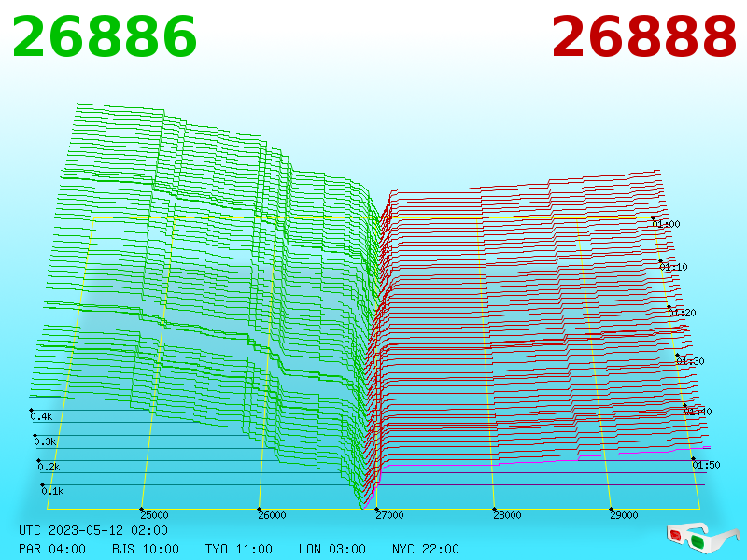Click the red ask price 26888
747x560 pixels.
pos(644,37)
